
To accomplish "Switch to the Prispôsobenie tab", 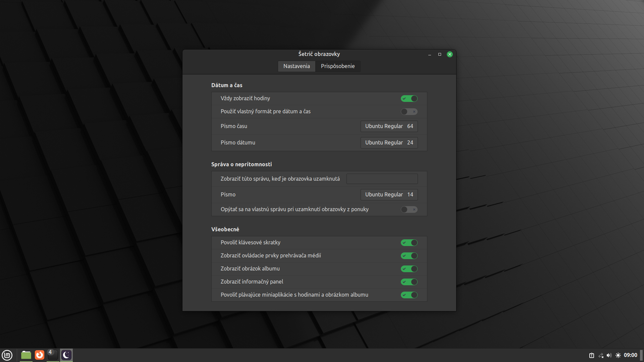I will [337, 66].
